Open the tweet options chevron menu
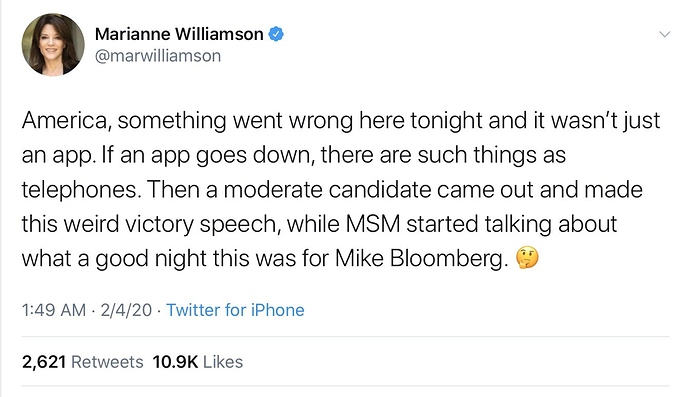 [664, 34]
